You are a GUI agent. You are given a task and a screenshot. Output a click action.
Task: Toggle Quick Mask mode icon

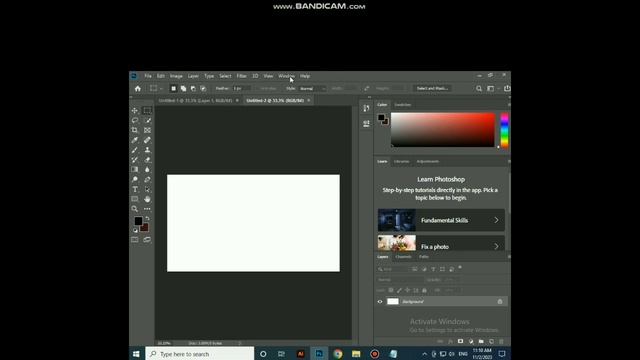click(x=135, y=240)
